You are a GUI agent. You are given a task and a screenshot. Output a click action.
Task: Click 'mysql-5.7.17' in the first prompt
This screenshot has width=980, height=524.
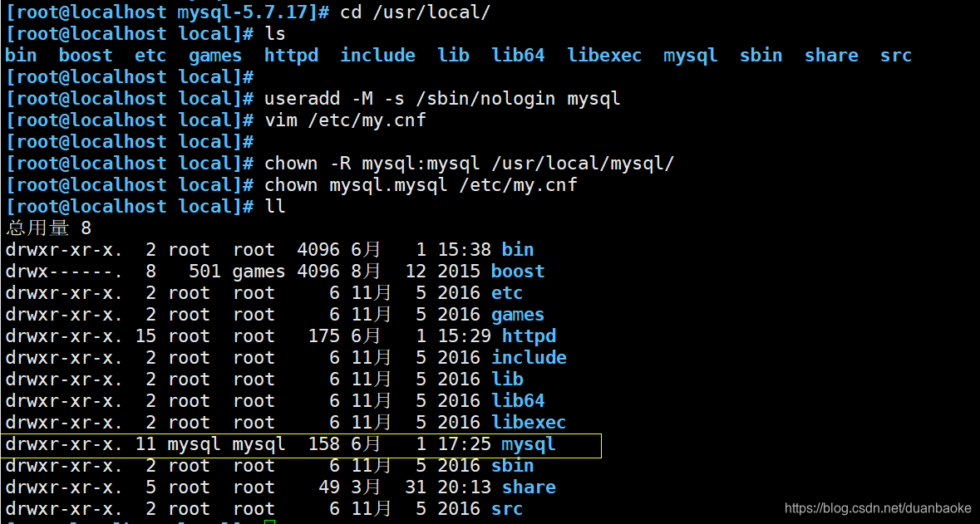[243, 13]
